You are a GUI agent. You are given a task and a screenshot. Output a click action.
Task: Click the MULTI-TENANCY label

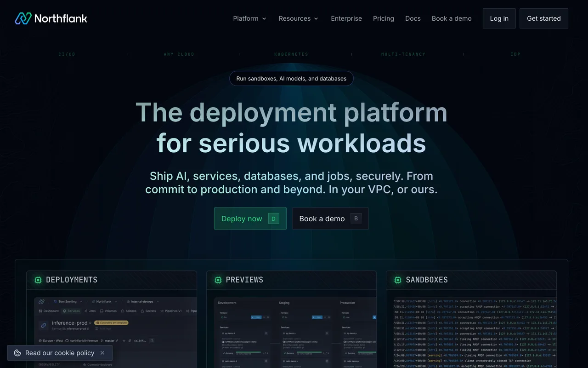tap(403, 54)
